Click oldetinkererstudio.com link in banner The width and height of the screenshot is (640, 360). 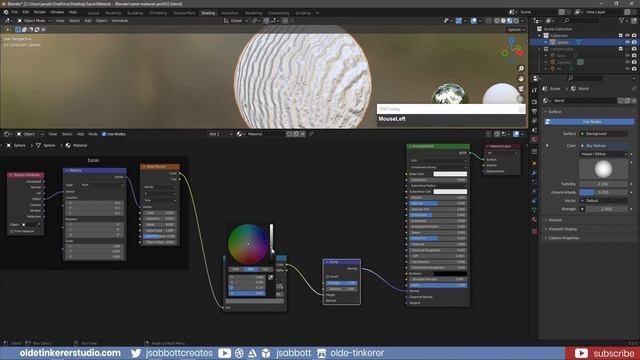[x=70, y=353]
